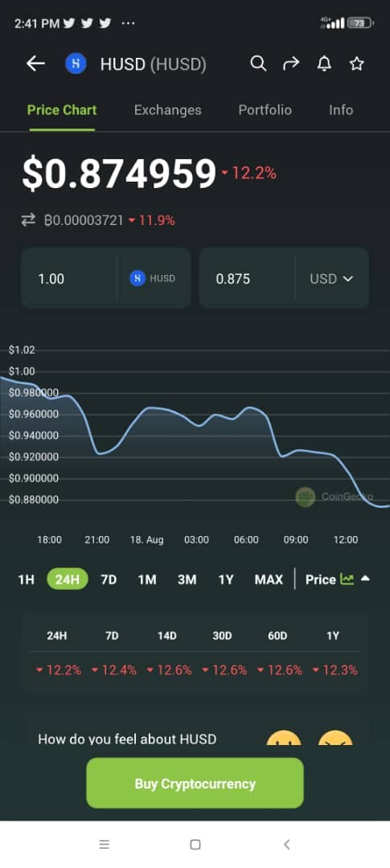Select the 1Y chart range
Screen dimensions: 390x868
point(225,579)
